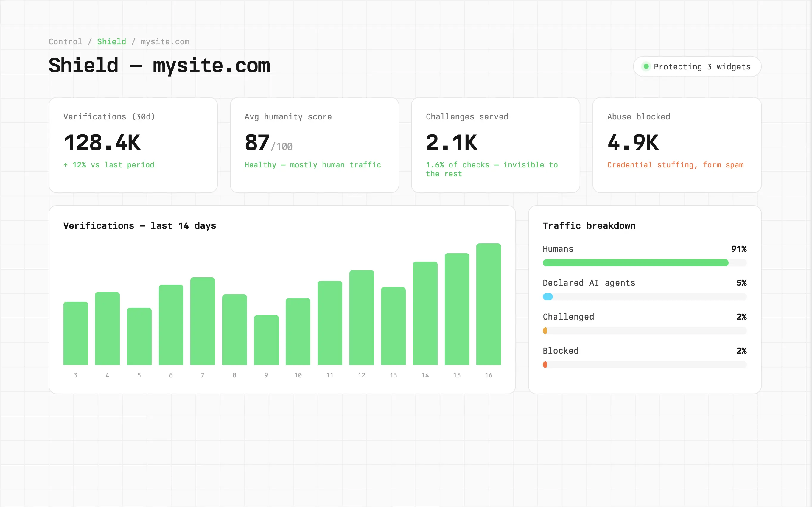Click the Humans traffic progress bar
This screenshot has width=812, height=507.
click(644, 263)
